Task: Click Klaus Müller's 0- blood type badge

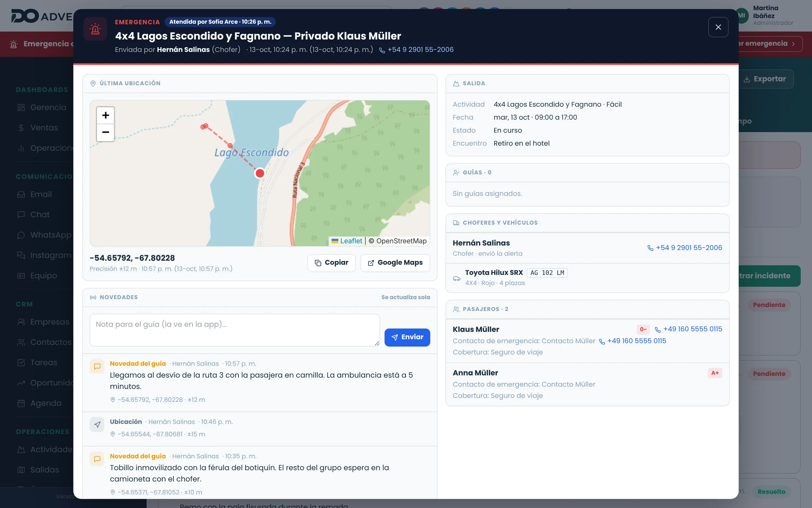Action: [643, 329]
